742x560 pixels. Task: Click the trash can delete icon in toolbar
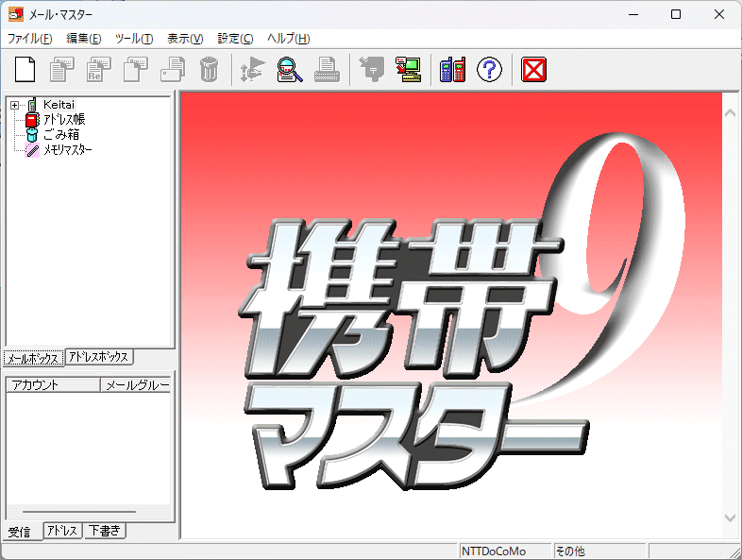pyautogui.click(x=210, y=70)
